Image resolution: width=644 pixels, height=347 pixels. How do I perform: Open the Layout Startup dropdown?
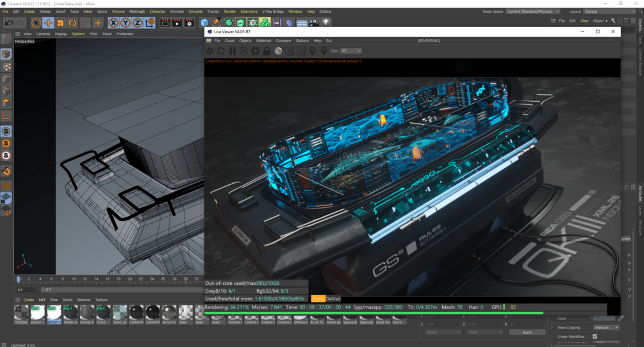click(x=609, y=12)
